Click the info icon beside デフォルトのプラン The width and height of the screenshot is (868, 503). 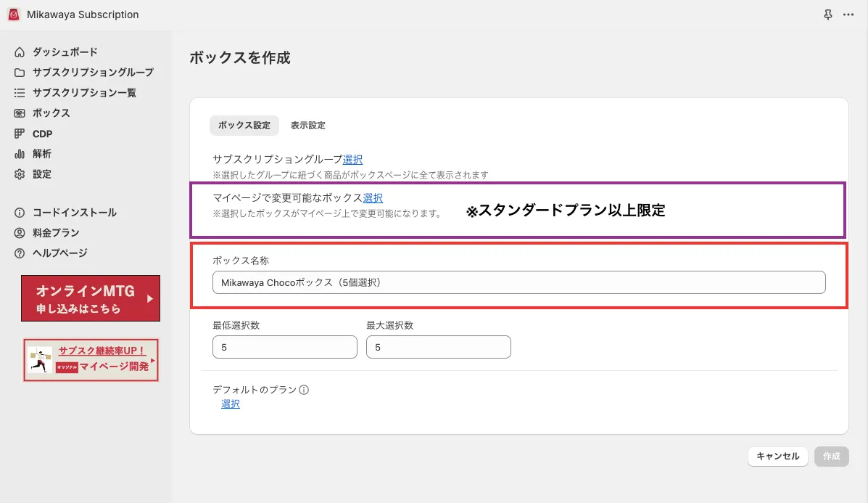click(304, 390)
